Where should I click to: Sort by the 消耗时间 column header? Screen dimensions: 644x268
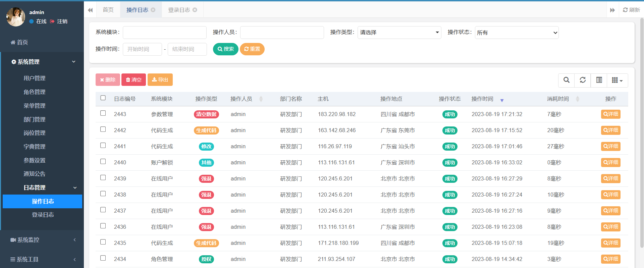[x=563, y=99]
